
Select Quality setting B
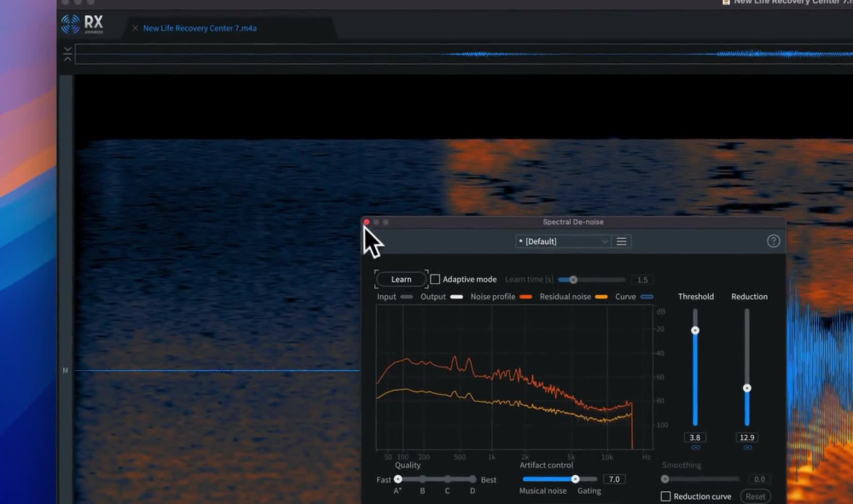tap(423, 479)
